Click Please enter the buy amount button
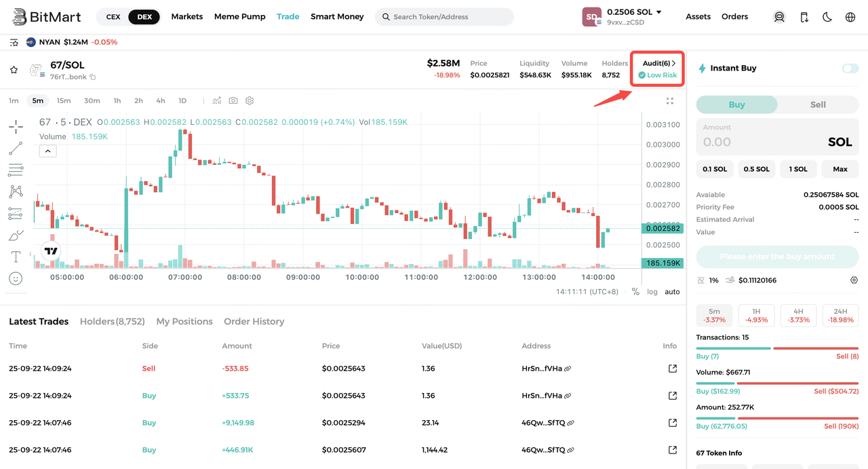Image resolution: width=868 pixels, height=469 pixels. click(778, 257)
